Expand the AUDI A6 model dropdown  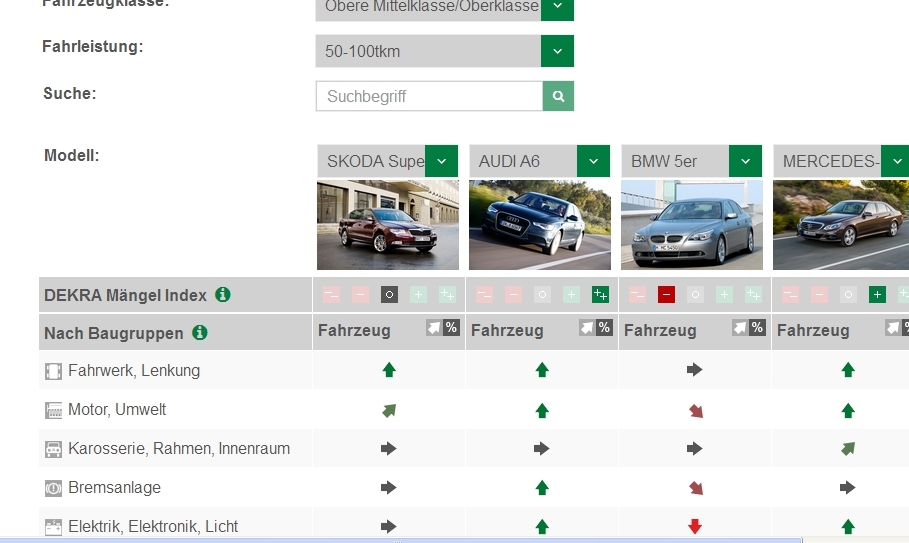pyautogui.click(x=593, y=161)
